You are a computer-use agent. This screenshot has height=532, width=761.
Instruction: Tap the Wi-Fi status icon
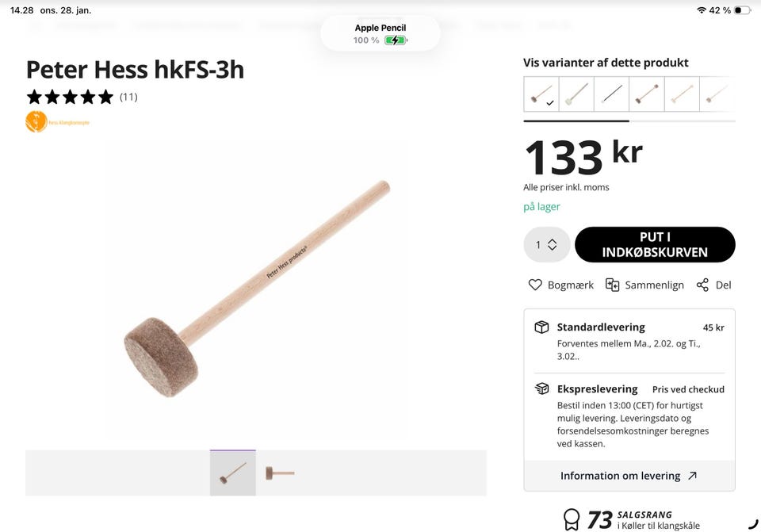[701, 10]
